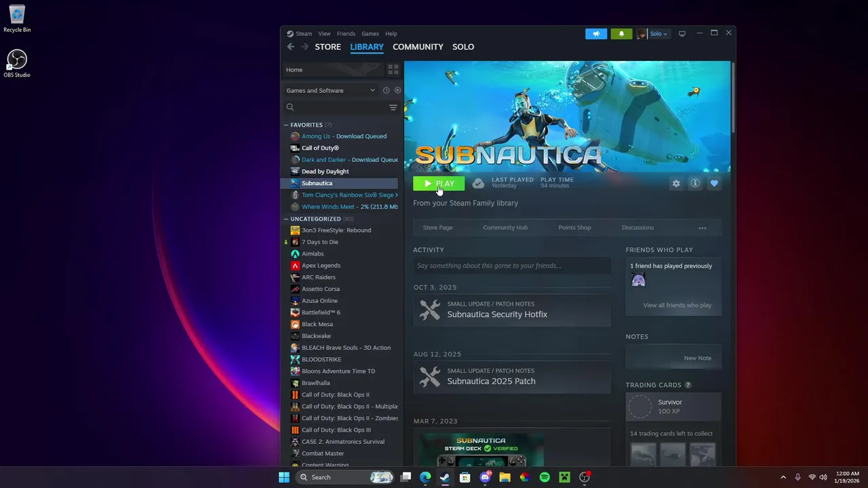Viewport: 868px width, 488px height.
Task: Go to the COMMUNITY tab
Action: pyautogui.click(x=418, y=47)
